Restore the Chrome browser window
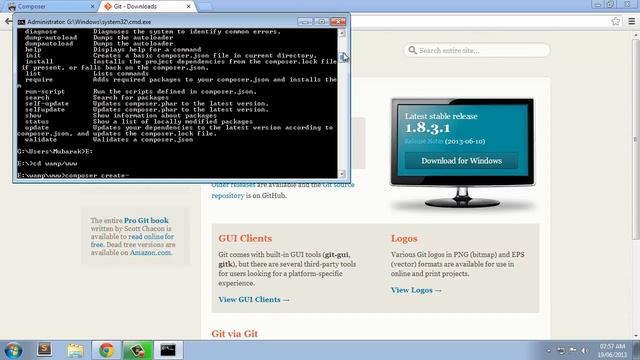This screenshot has height=360, width=640. 610,4
